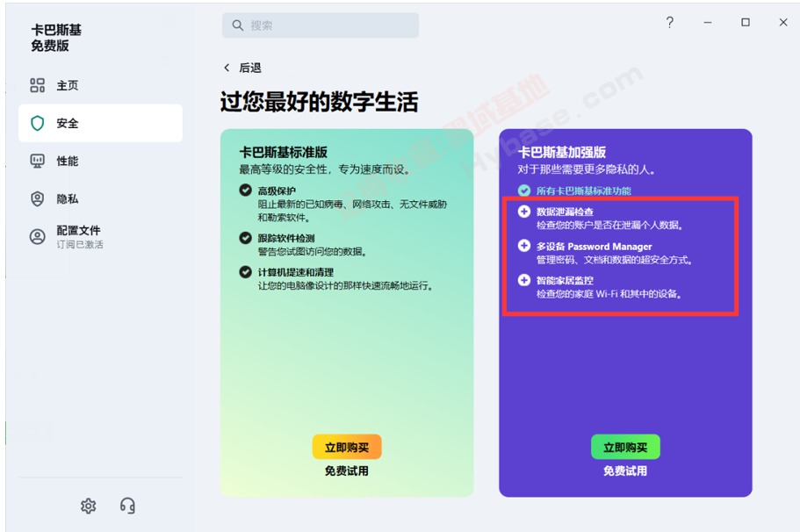Open the 主页 home grid icon
Viewport: 800px width, 532px height.
click(37, 85)
